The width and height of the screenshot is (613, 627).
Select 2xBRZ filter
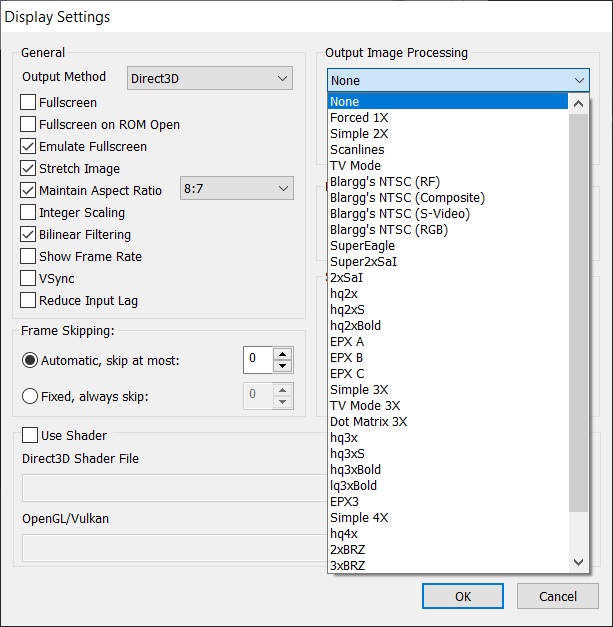click(448, 549)
